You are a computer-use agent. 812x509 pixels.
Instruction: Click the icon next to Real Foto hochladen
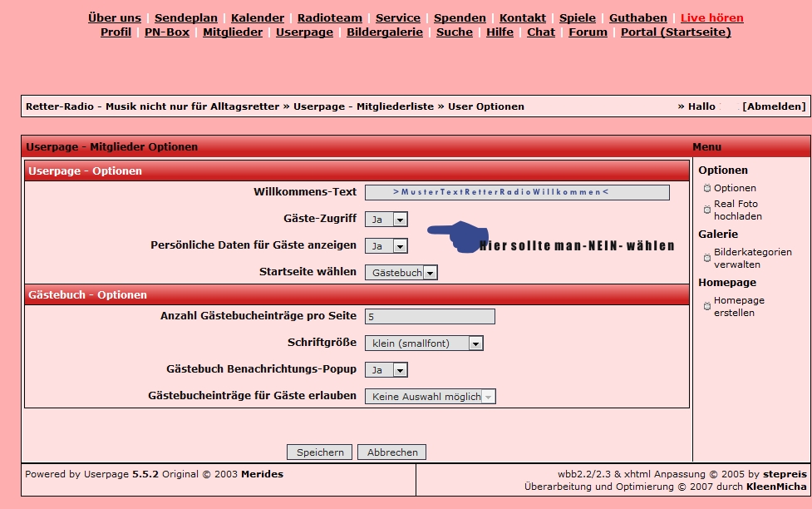(x=706, y=210)
